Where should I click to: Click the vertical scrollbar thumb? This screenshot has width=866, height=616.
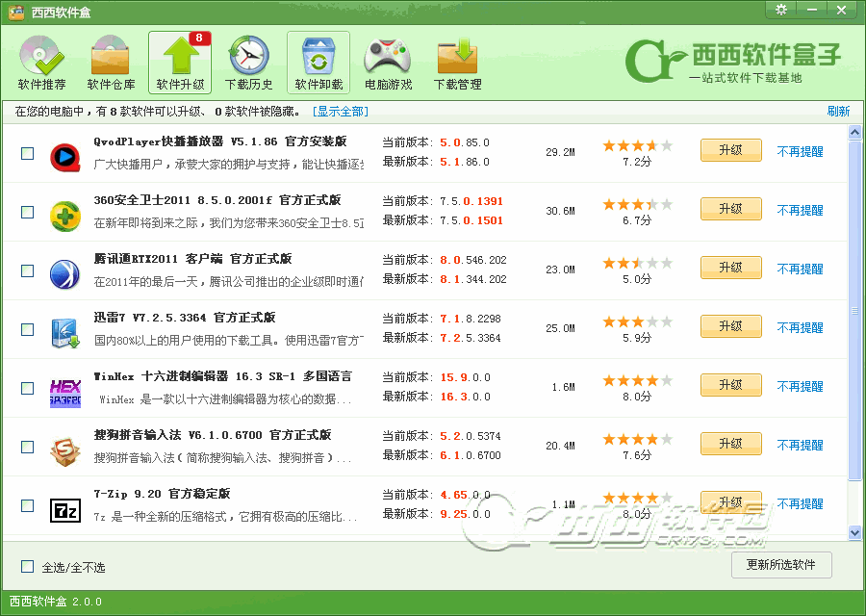(855, 311)
